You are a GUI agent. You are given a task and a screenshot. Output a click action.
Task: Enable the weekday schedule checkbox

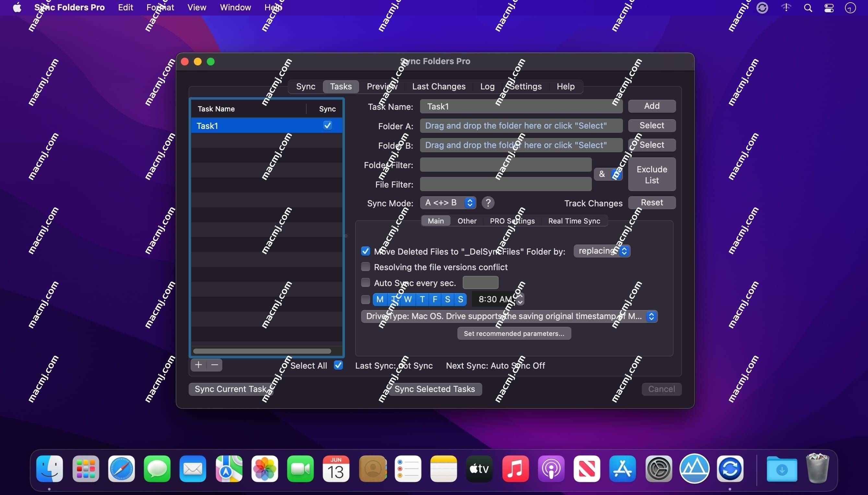(366, 300)
